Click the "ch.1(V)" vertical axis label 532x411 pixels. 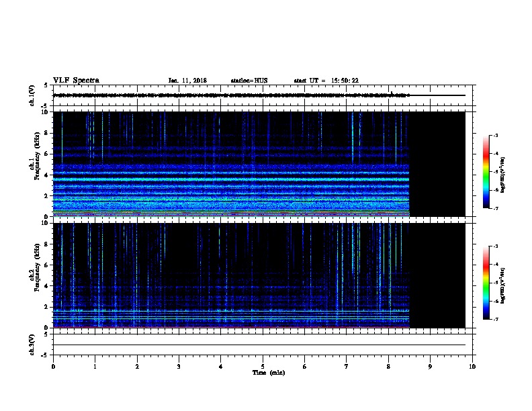pyautogui.click(x=32, y=95)
